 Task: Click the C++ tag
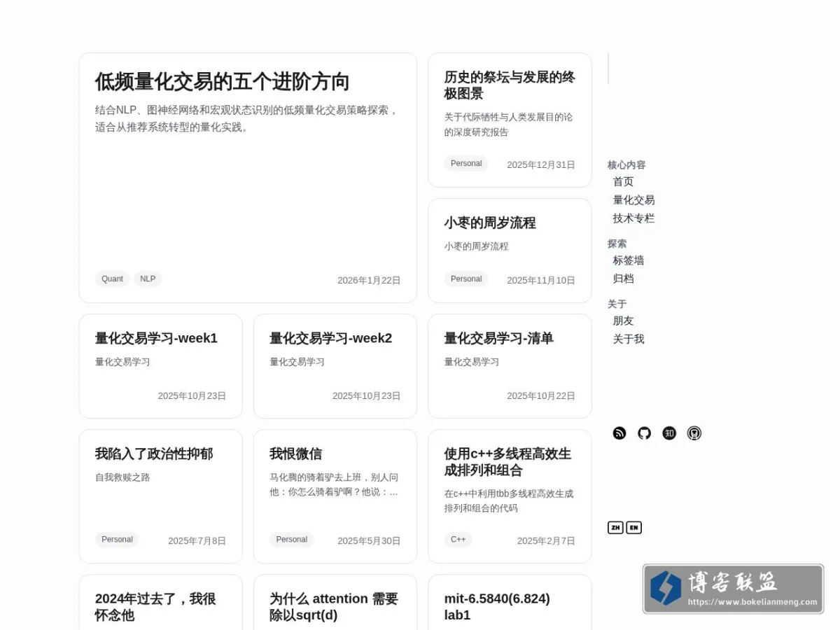coord(458,540)
